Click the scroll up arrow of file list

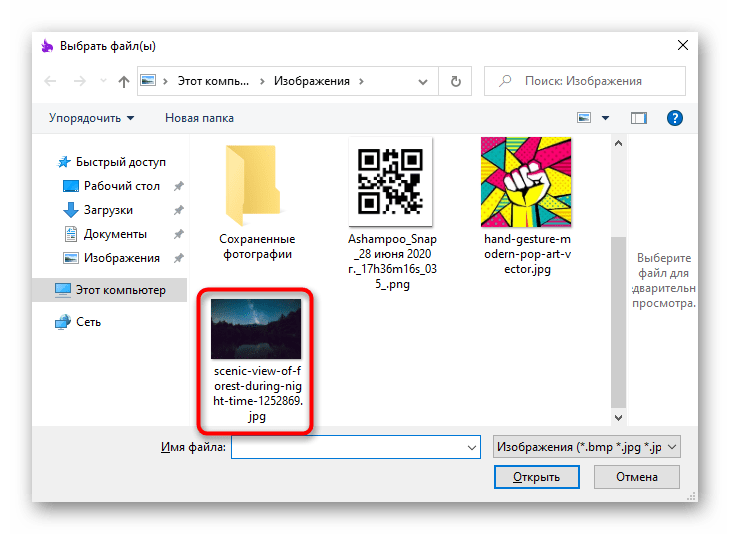tap(618, 143)
